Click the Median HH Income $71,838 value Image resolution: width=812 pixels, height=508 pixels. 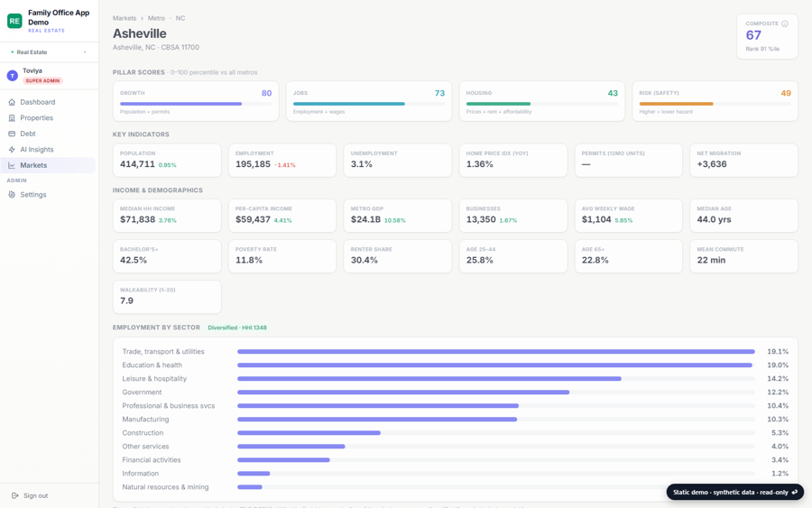pyautogui.click(x=138, y=219)
